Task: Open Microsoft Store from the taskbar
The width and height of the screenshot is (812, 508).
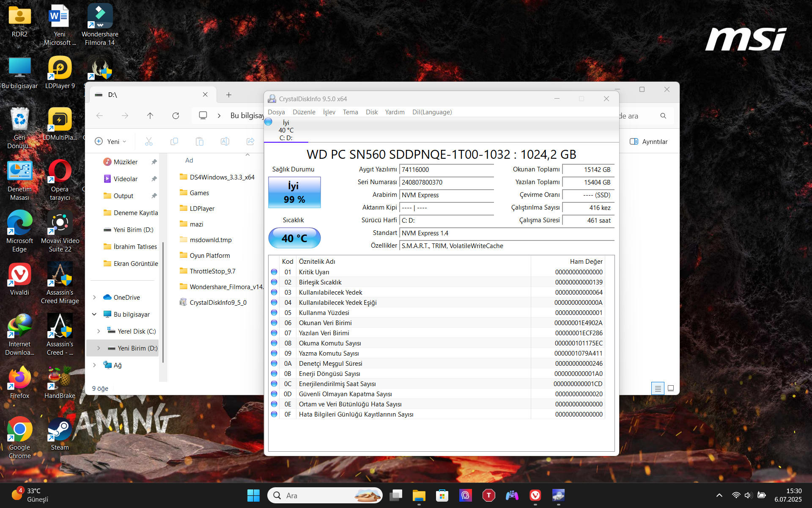Action: coord(442,495)
